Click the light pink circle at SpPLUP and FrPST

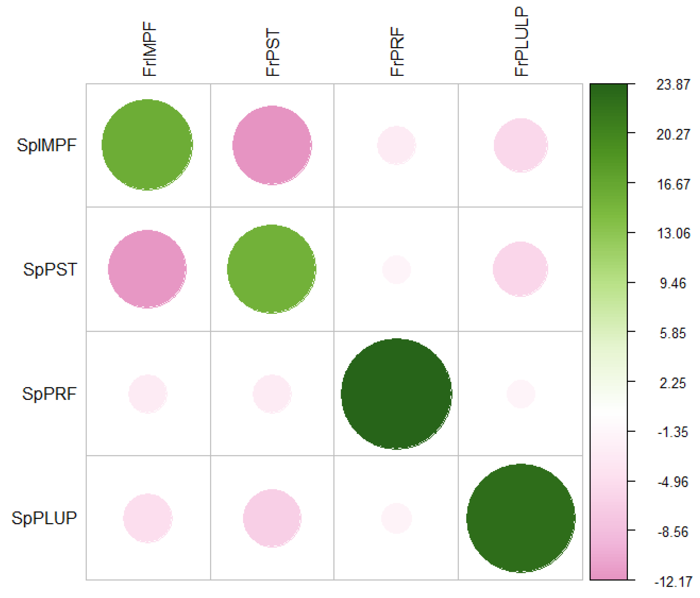pos(272,518)
